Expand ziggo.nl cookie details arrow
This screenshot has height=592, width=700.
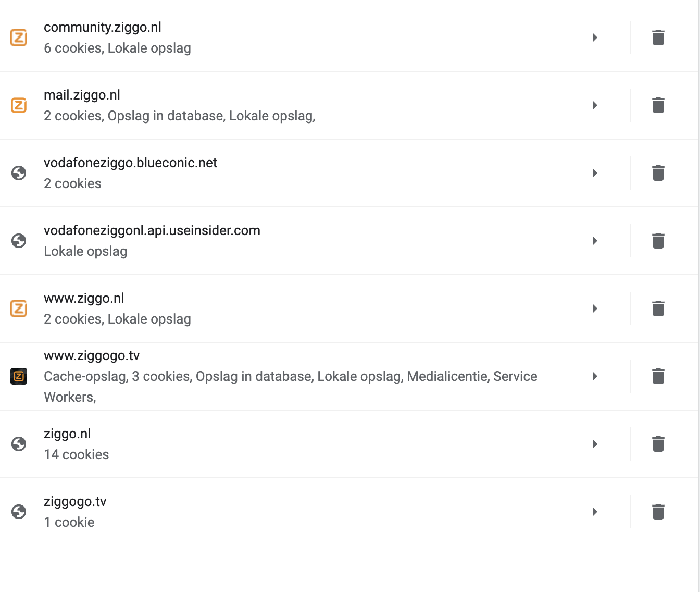(x=595, y=444)
